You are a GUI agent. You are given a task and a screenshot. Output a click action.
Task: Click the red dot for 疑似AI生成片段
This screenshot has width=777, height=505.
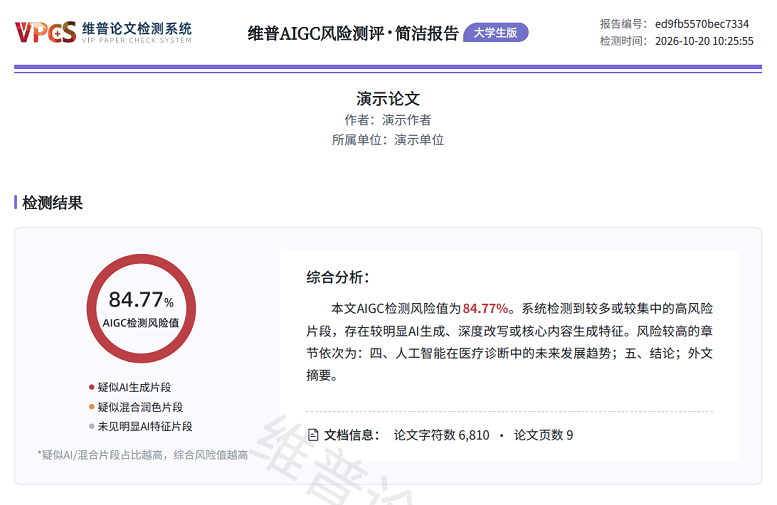(91, 387)
